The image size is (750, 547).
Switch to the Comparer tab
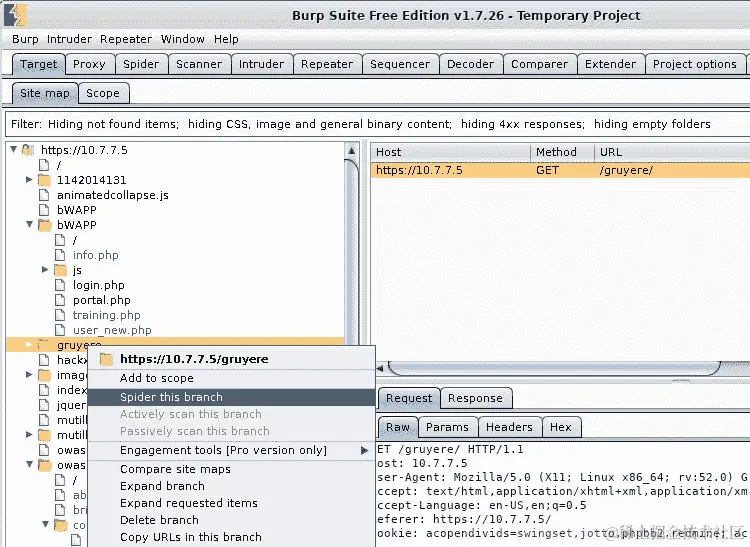tap(540, 64)
